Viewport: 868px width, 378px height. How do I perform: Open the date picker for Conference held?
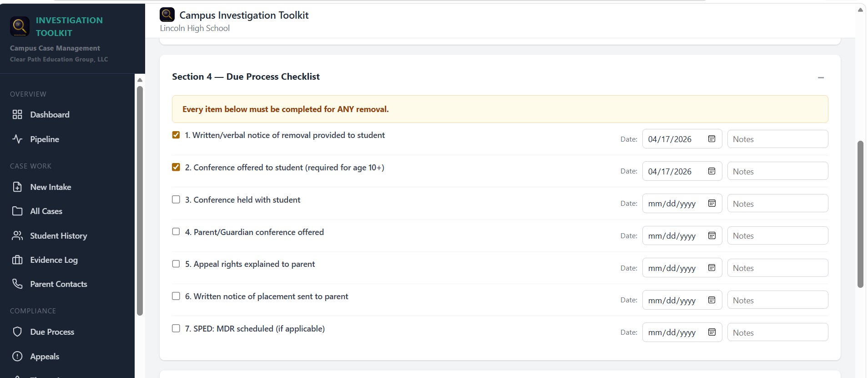[711, 203]
